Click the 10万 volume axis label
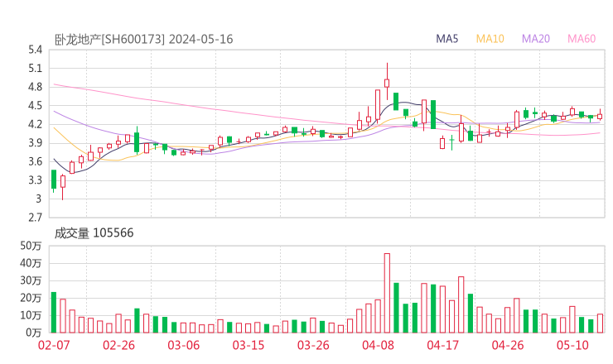The height and width of the screenshot is (364, 613). click(31, 315)
